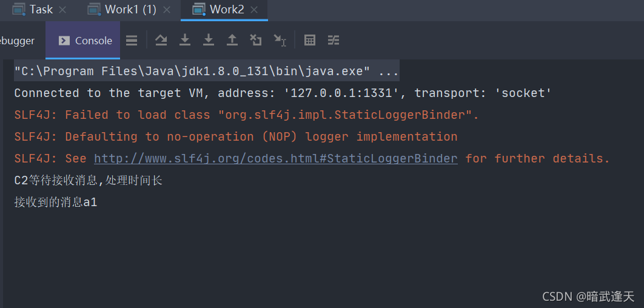Close the Work1 (1) tab
The height and width of the screenshot is (308, 644).
[x=167, y=10]
